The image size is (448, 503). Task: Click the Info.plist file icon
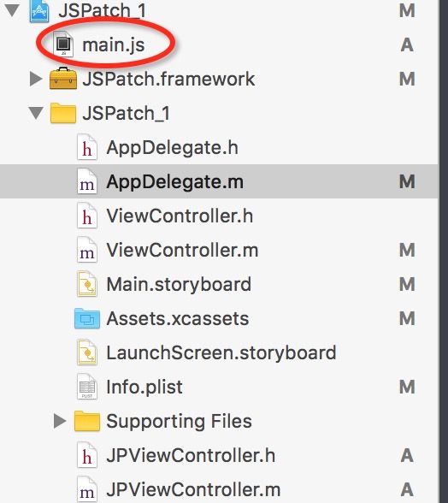pyautogui.click(x=87, y=387)
